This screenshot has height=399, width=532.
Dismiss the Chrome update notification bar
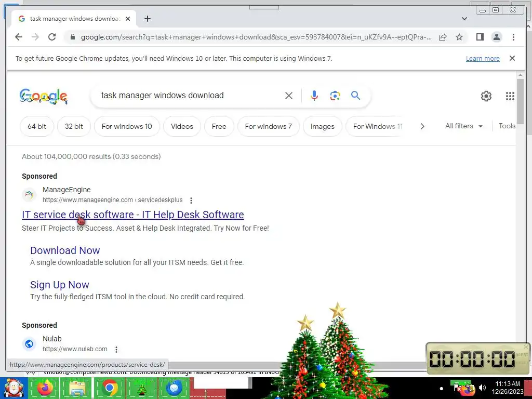tap(512, 58)
